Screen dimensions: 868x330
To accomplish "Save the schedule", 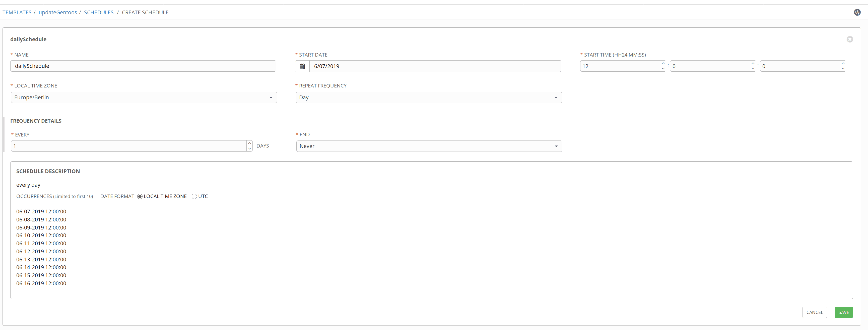I will click(x=843, y=312).
